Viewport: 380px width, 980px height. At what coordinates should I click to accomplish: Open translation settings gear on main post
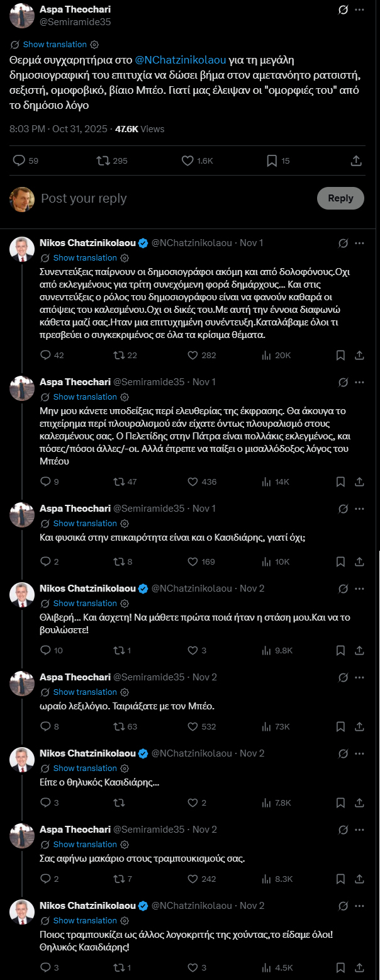(x=94, y=45)
